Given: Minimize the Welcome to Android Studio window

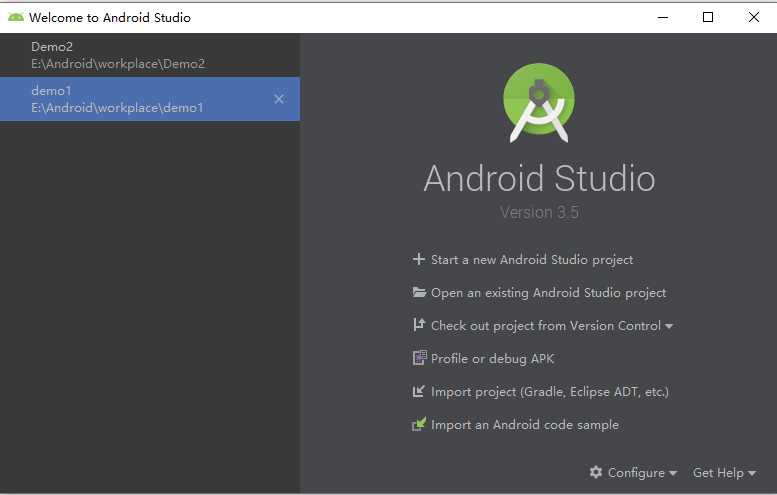Looking at the screenshot, I should point(663,17).
